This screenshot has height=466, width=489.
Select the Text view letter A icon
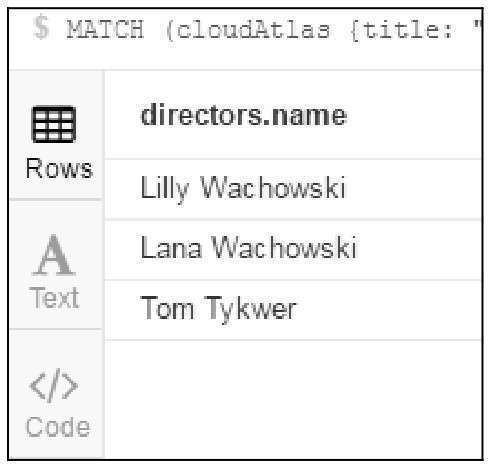(54, 255)
